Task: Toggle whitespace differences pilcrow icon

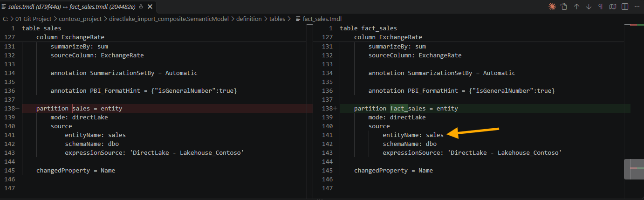Action: (601, 7)
